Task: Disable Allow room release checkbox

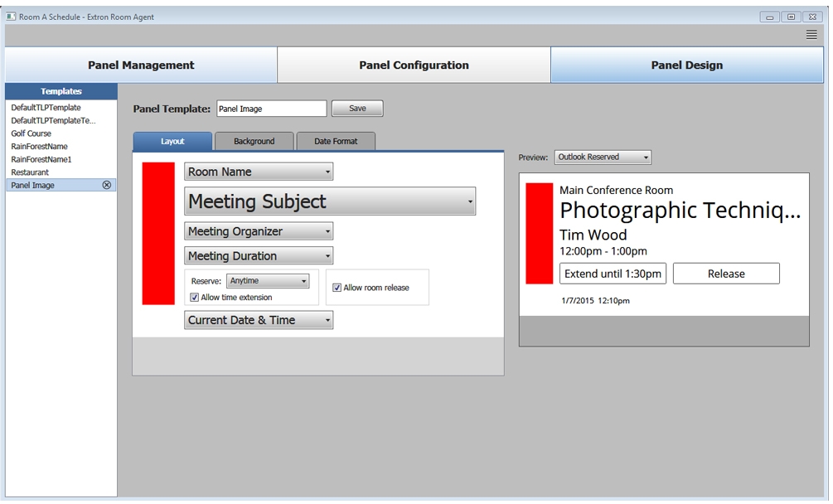Action: click(x=337, y=288)
